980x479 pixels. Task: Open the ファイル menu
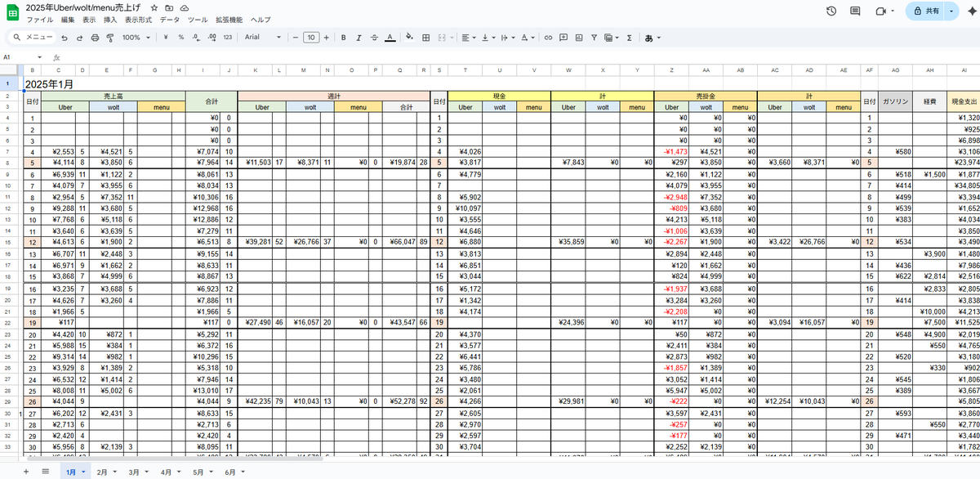tap(40, 20)
